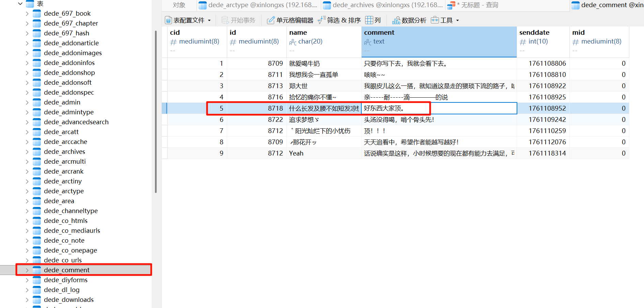644x308 pixels.
Task: Click the sidebar vertical scrollbar
Action: [x=156, y=112]
